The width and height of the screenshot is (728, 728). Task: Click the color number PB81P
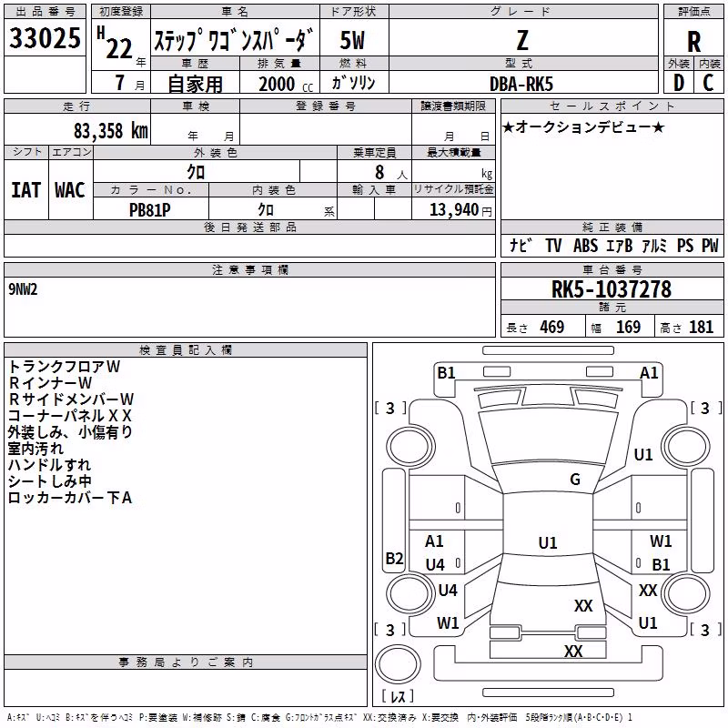(x=149, y=210)
